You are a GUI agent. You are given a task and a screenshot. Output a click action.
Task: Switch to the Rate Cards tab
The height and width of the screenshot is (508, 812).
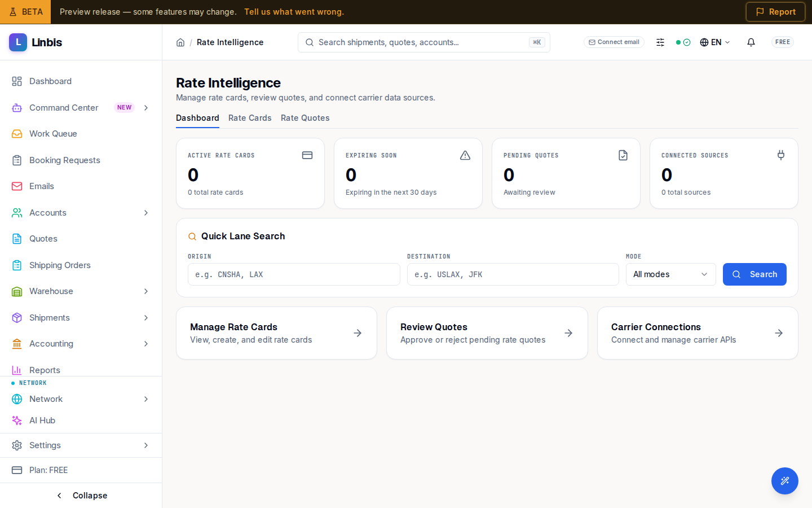click(x=250, y=118)
